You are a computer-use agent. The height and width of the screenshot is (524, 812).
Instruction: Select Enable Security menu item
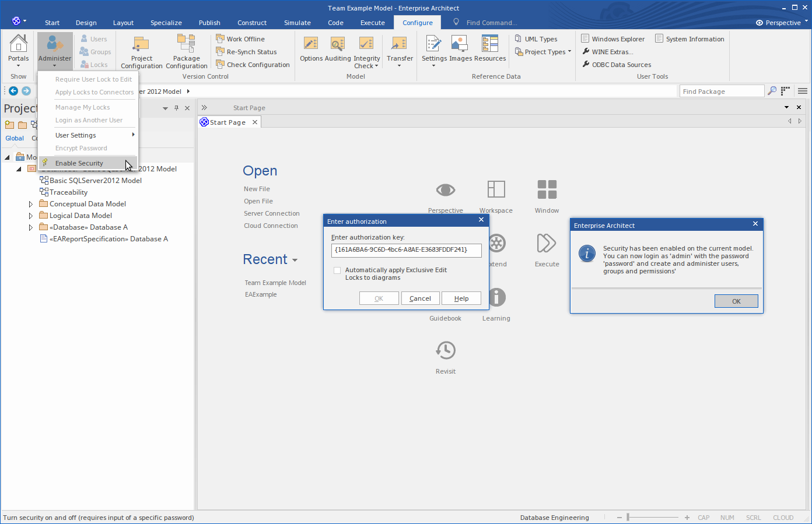pos(79,163)
